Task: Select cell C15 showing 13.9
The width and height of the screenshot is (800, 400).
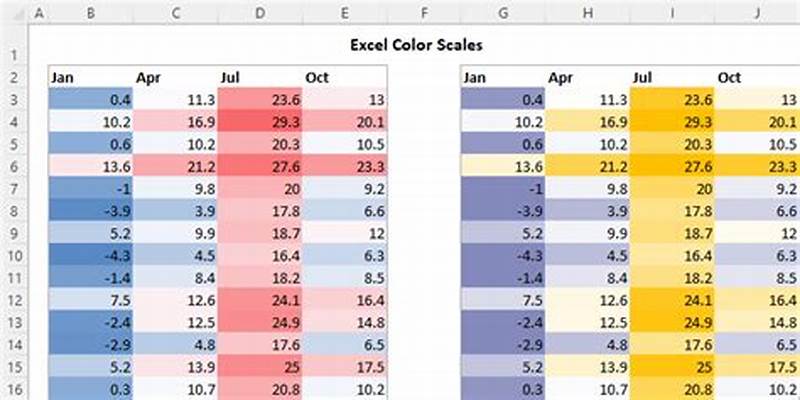Action: (176, 367)
